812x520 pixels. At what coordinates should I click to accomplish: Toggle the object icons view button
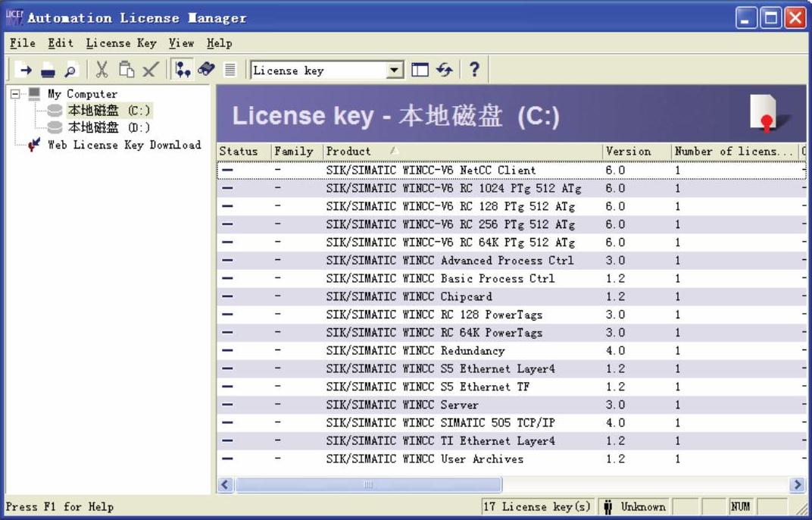(x=206, y=70)
